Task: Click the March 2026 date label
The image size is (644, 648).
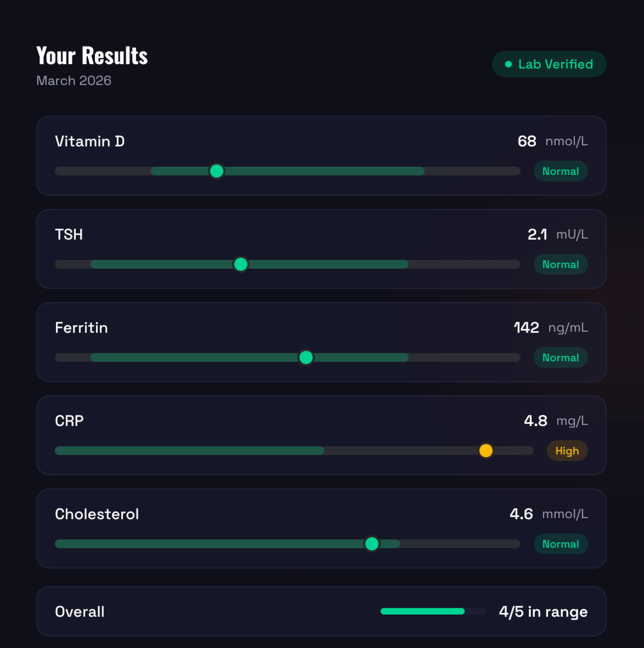Action: (x=74, y=80)
